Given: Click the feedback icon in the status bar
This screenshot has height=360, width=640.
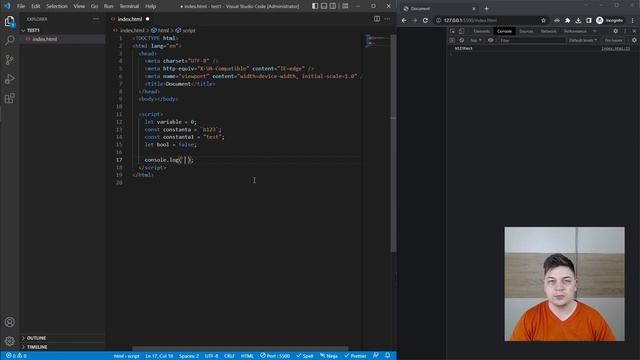Looking at the screenshot, I should click(x=376, y=356).
